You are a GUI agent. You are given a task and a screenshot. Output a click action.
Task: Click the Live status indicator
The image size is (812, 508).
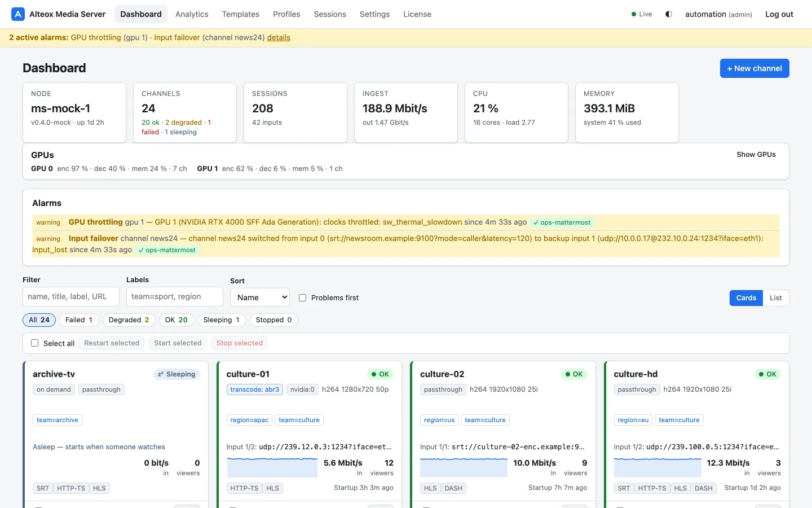pos(642,14)
